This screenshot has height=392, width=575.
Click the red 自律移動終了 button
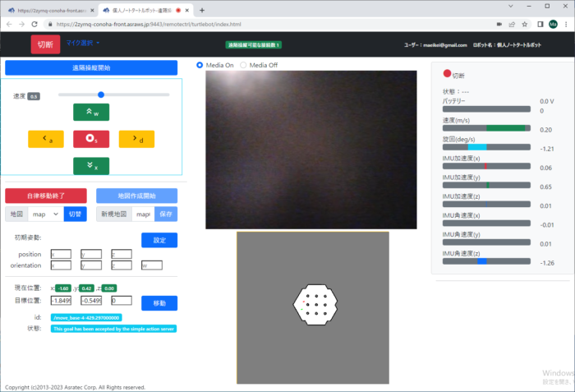[x=46, y=196]
